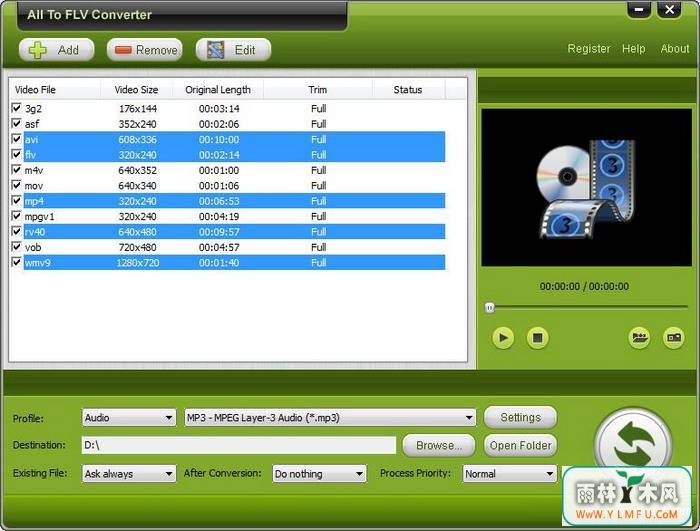Uncheck the wmv9 file checkbox
Image resolution: width=700 pixels, height=531 pixels.
[x=17, y=262]
